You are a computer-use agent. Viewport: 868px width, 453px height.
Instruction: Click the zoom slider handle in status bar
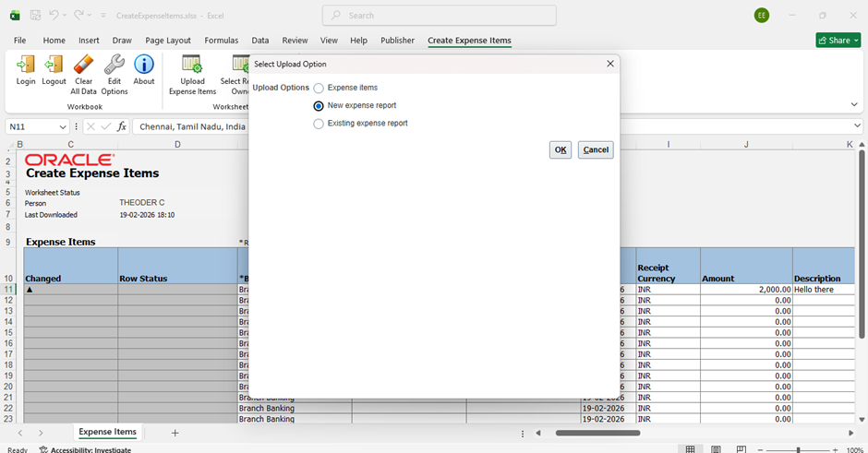pyautogui.click(x=798, y=450)
